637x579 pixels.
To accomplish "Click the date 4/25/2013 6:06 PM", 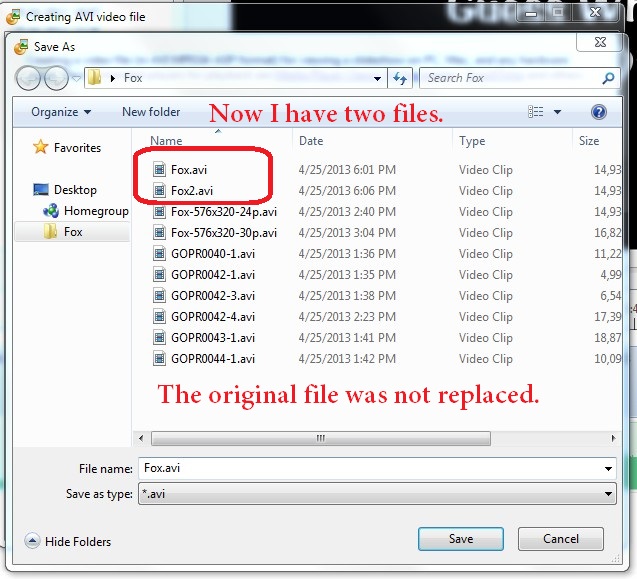I will coord(347,191).
